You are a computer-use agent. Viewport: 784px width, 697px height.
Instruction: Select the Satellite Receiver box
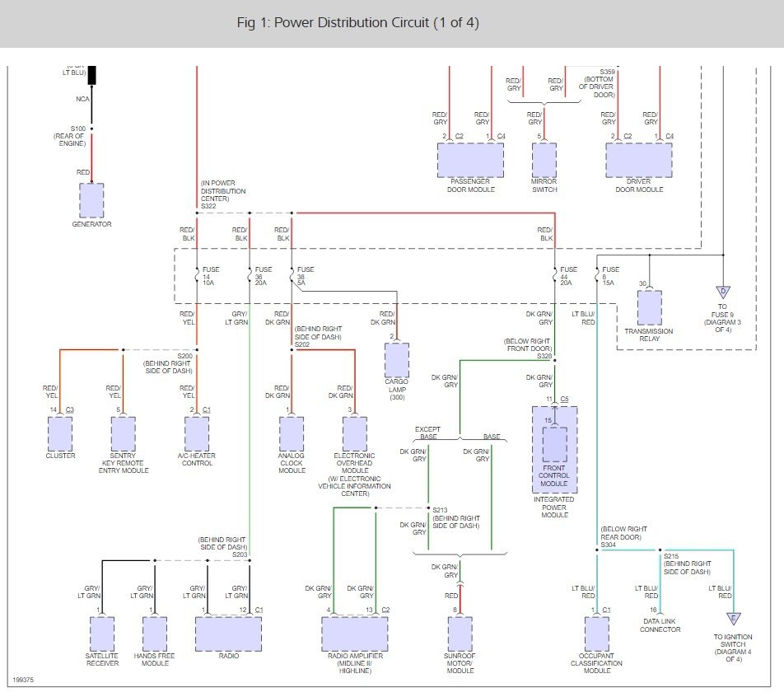(x=102, y=634)
